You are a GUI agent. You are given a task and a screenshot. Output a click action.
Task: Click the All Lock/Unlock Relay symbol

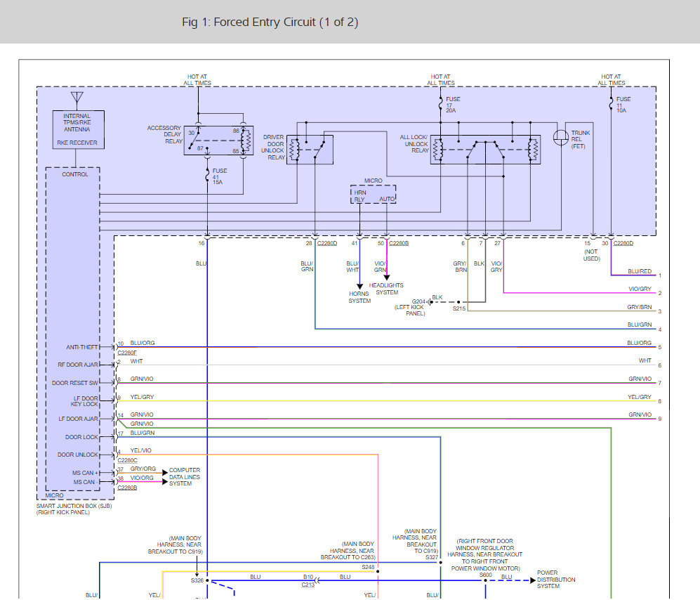(x=485, y=150)
